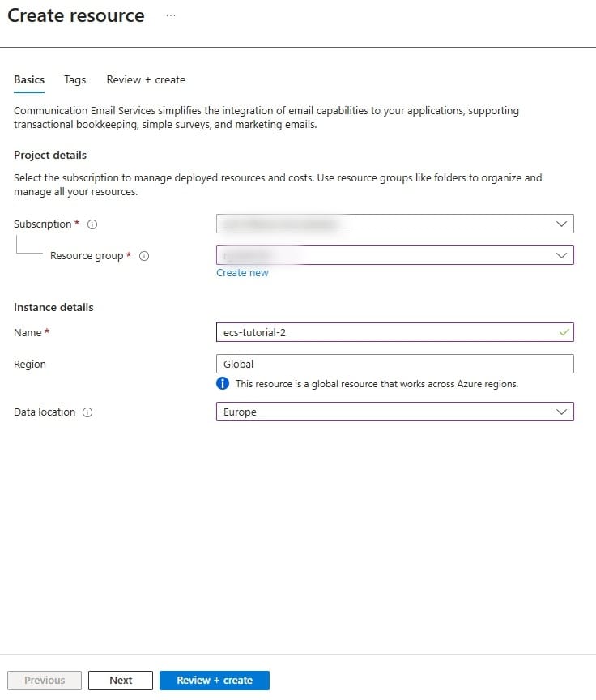Click the Create resource page title

76,16
